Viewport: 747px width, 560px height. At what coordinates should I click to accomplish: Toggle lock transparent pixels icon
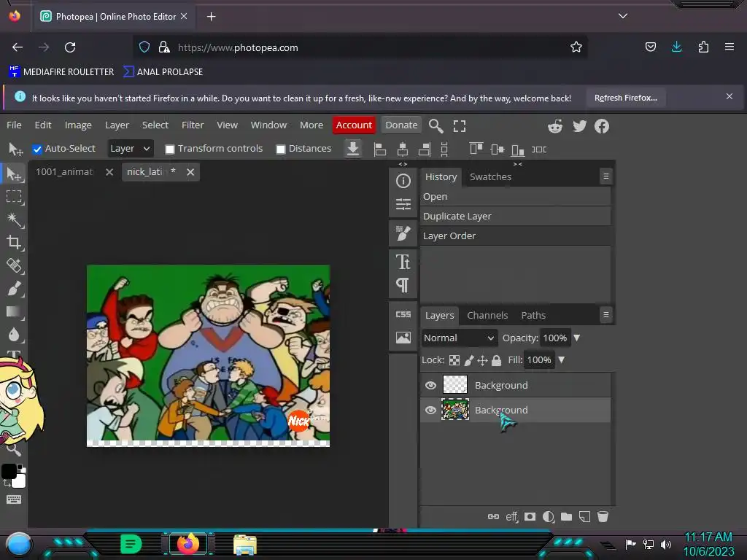coord(454,360)
